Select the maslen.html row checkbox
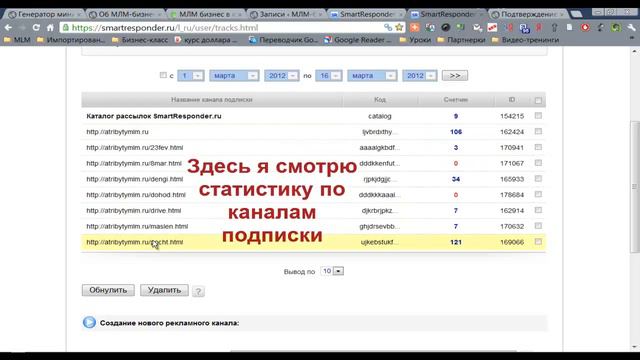The height and width of the screenshot is (360, 640). coord(538,226)
